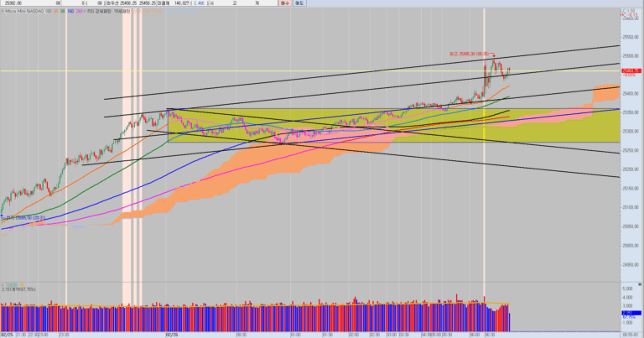Click the blue volume value tag on volume axis

click(631, 313)
